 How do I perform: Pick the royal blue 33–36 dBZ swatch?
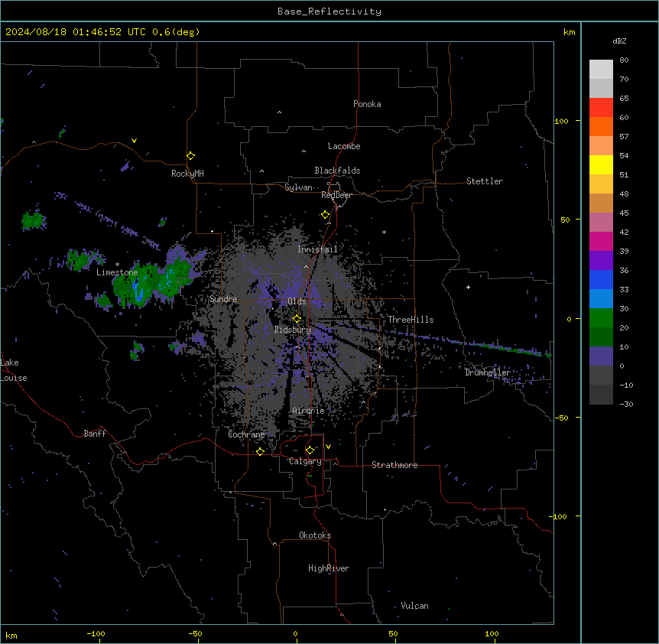click(x=601, y=279)
